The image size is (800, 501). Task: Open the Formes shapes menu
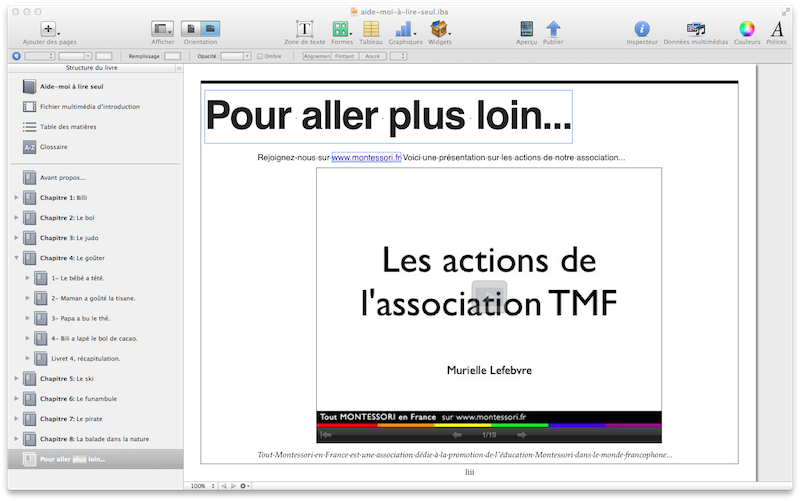click(341, 29)
